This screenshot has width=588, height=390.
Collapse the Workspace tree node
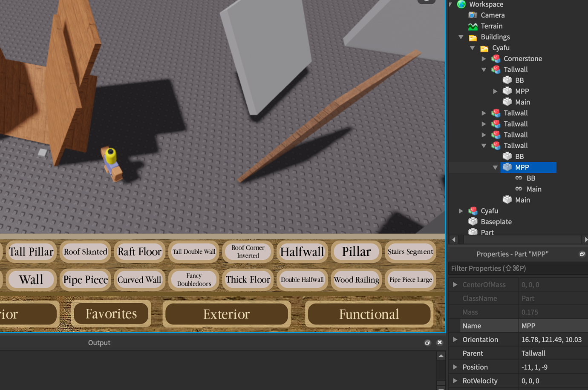tap(450, 4)
